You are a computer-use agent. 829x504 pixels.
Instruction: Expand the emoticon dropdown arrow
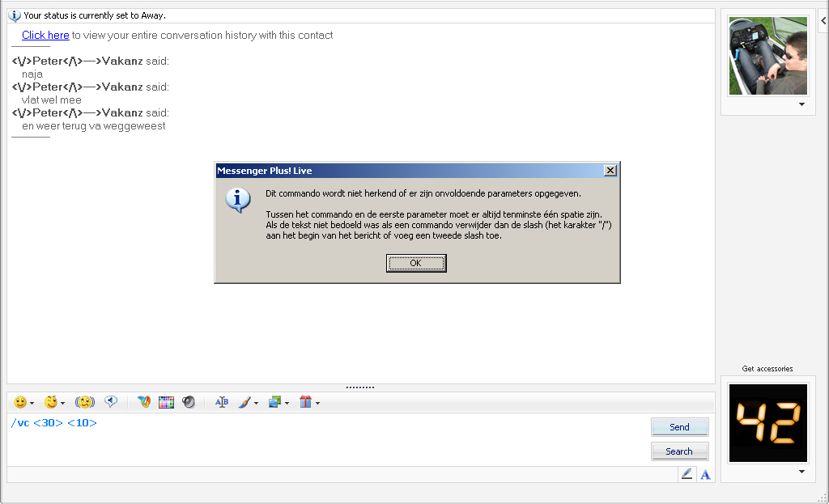pos(32,403)
